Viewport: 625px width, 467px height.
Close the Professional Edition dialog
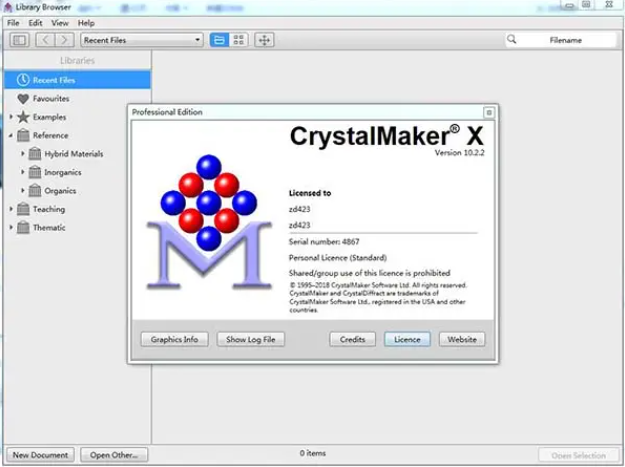tap(489, 113)
